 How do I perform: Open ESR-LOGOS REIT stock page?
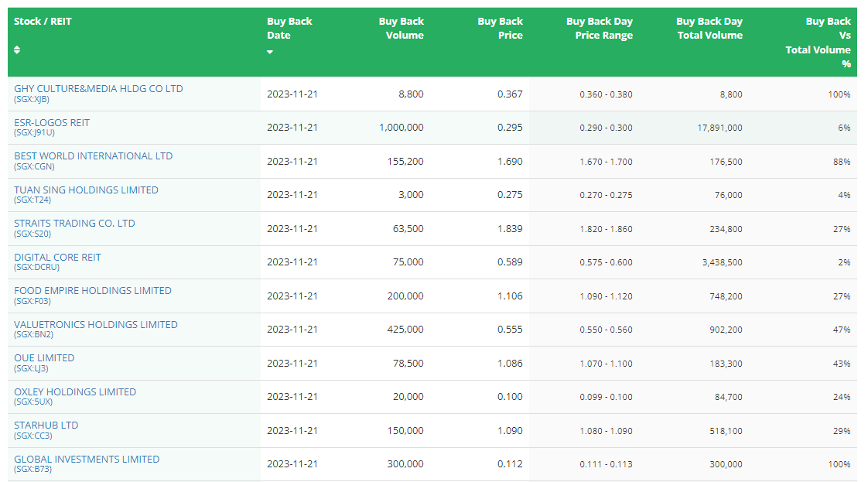[52, 123]
